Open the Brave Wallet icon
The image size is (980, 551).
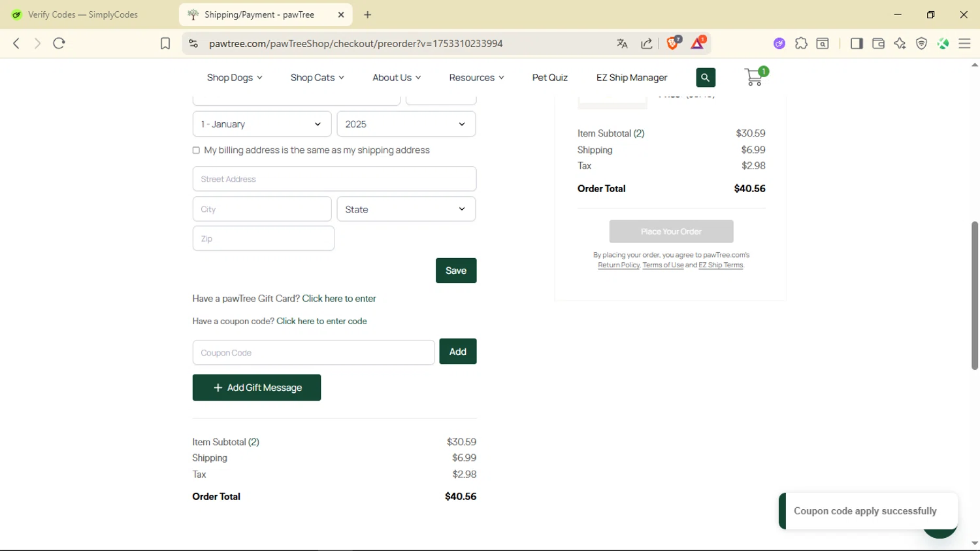click(x=878, y=44)
